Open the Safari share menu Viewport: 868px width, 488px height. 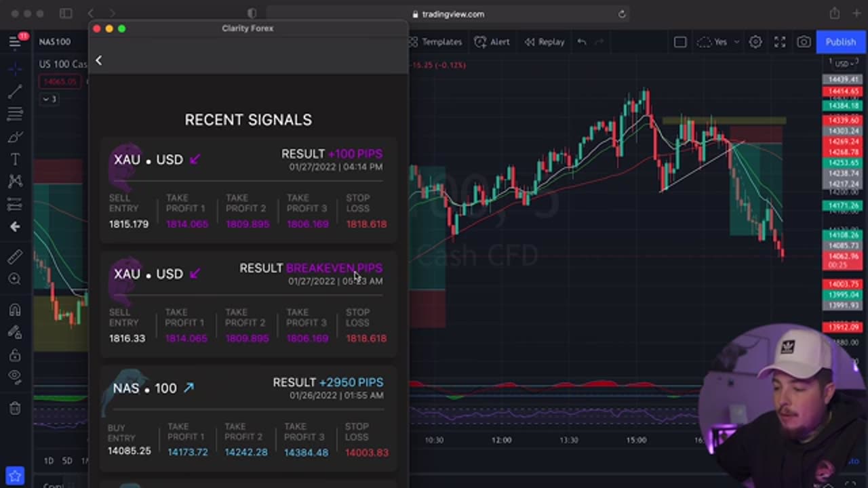(834, 14)
